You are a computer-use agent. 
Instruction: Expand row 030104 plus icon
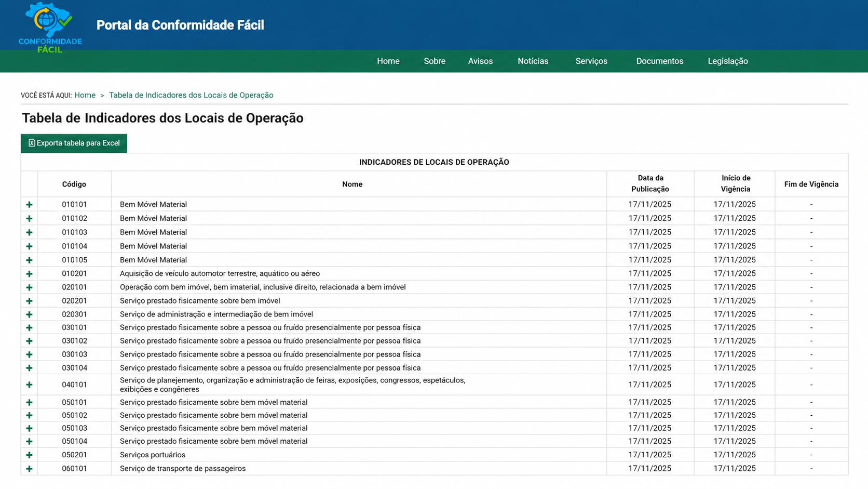29,368
